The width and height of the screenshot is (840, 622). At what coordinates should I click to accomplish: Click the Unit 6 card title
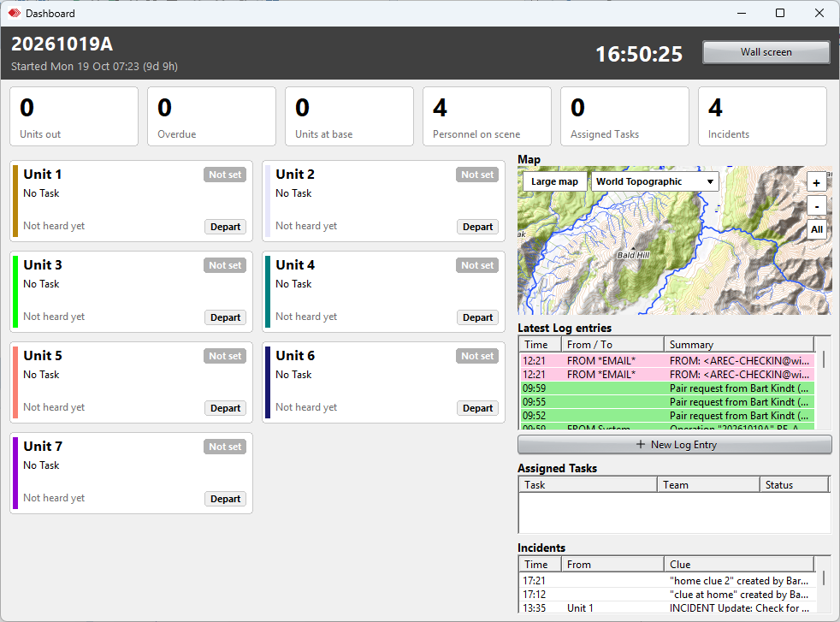pyautogui.click(x=295, y=356)
